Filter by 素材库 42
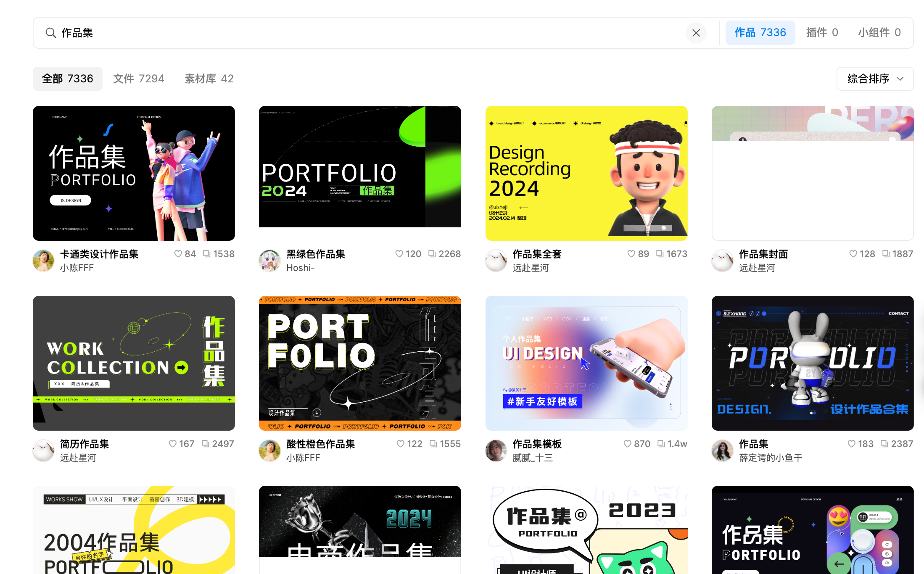This screenshot has width=924, height=574. 209,79
